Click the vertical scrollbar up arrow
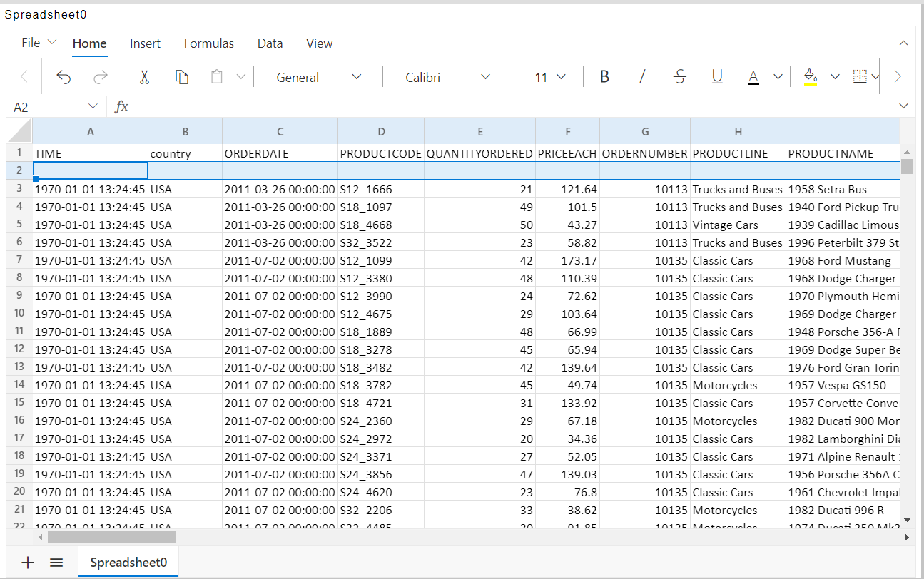924x579 pixels. coord(907,153)
